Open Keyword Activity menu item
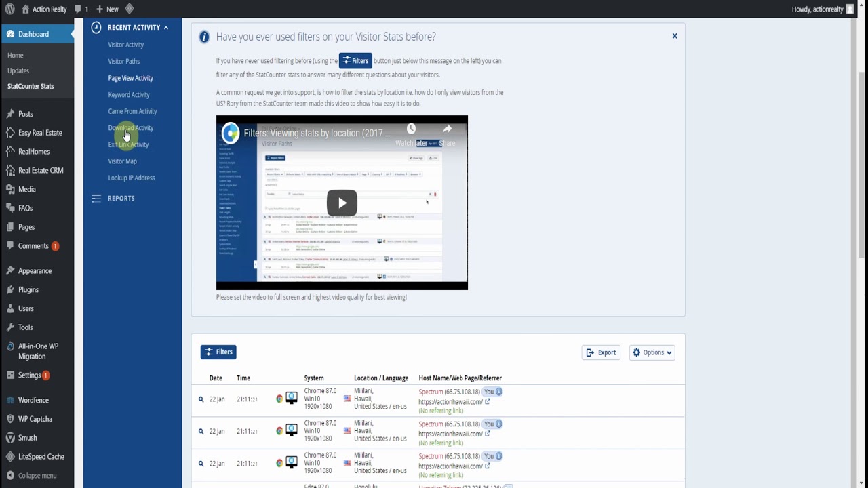 click(129, 95)
